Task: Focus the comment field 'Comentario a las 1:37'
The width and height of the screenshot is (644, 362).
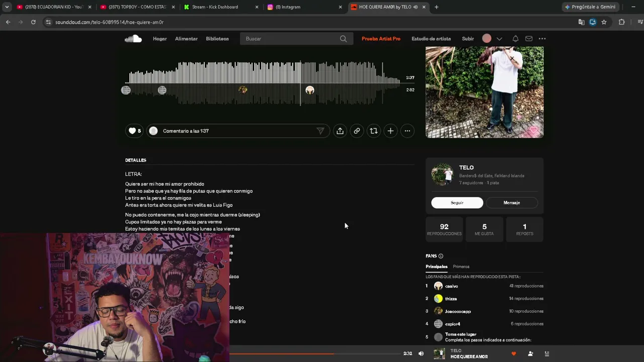Action: pyautogui.click(x=238, y=131)
